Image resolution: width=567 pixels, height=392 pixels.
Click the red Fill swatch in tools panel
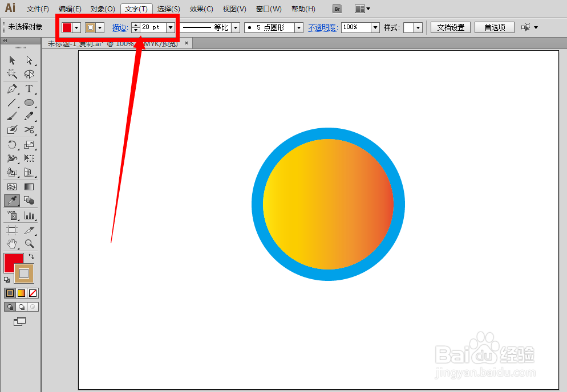pyautogui.click(x=11, y=260)
